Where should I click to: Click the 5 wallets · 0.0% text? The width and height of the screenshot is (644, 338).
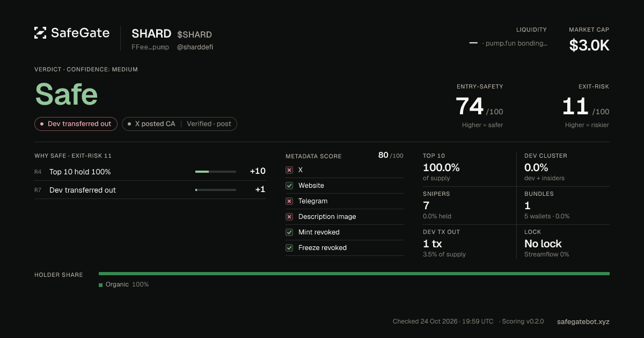(547, 216)
